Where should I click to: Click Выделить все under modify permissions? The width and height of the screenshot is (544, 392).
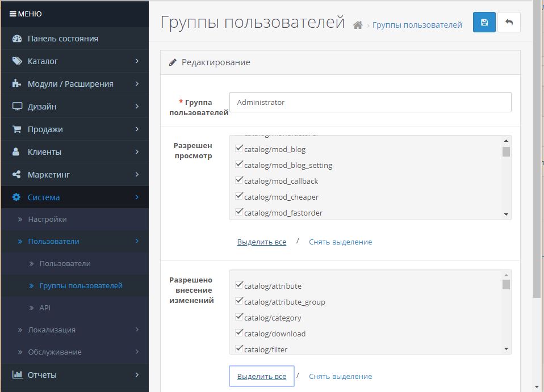262,376
